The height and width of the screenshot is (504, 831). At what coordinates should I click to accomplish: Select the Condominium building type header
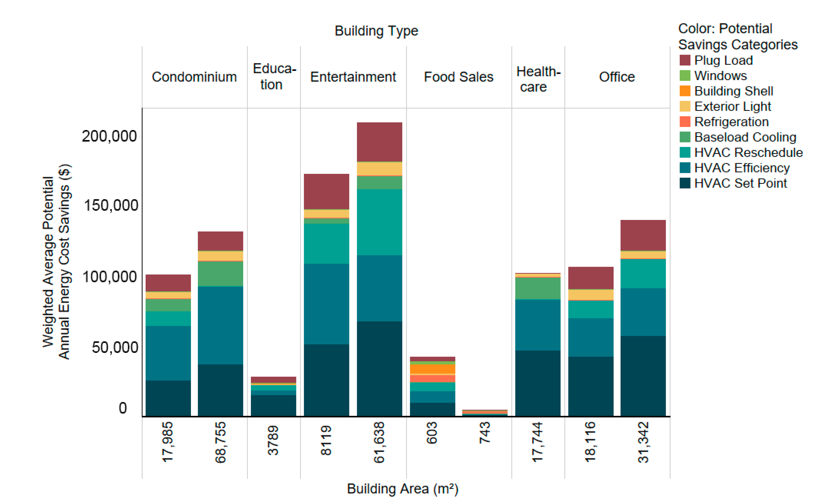(194, 77)
